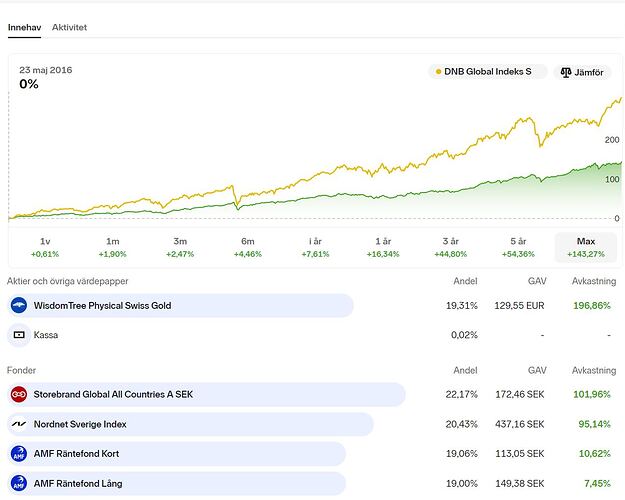Image resolution: width=625 pixels, height=500 pixels.
Task: Select the 3 år time period
Action: (450, 247)
